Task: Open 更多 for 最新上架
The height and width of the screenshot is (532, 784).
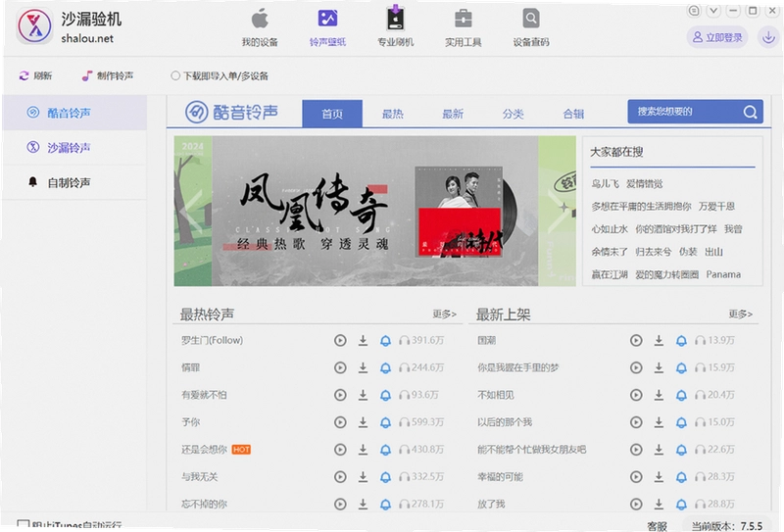Action: point(741,314)
